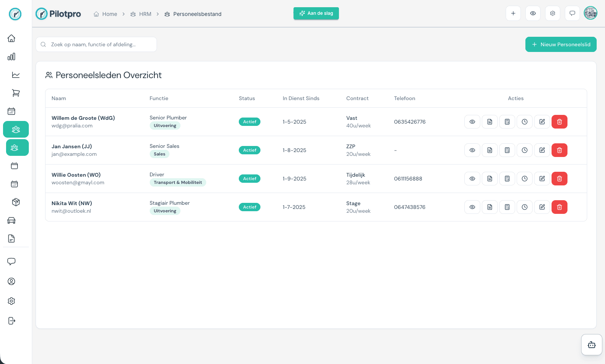This screenshot has width=605, height=364.
Task: Click the logout icon in sidebar
Action: point(11,321)
